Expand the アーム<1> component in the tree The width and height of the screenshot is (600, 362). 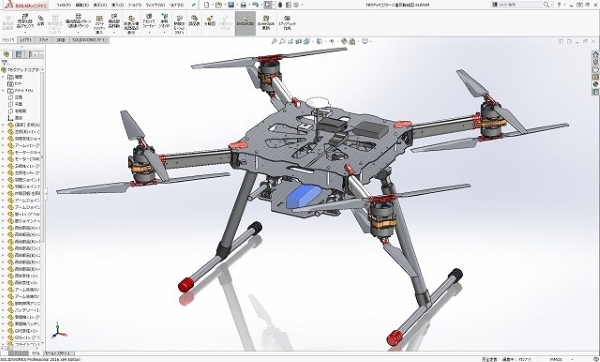click(3, 145)
